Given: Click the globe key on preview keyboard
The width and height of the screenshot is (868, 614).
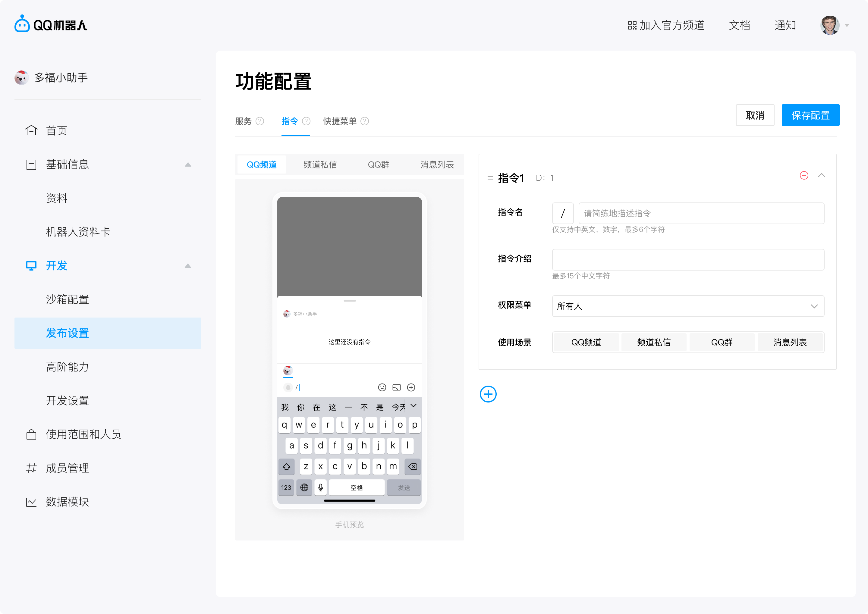Looking at the screenshot, I should [304, 487].
